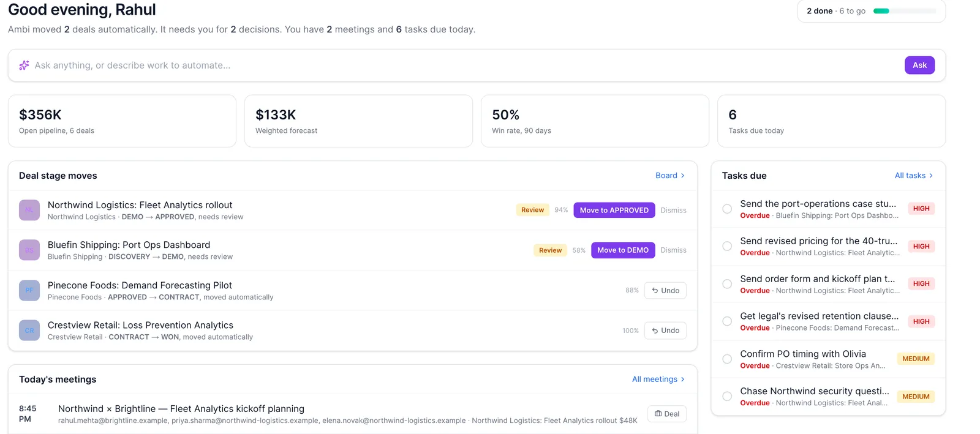Open the 50% Win rate card
Viewport: 980px width, 434px height.
click(595, 121)
